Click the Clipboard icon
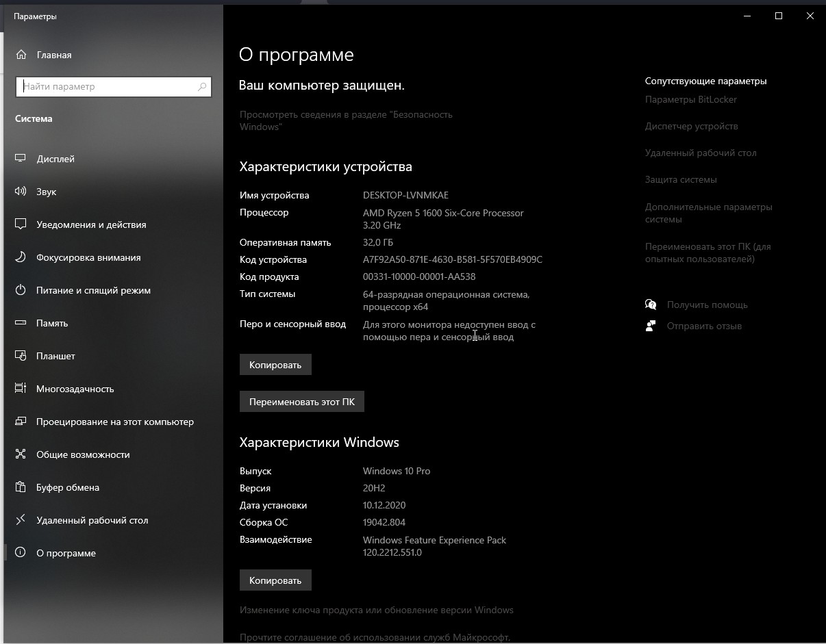This screenshot has width=826, height=644. (x=21, y=487)
